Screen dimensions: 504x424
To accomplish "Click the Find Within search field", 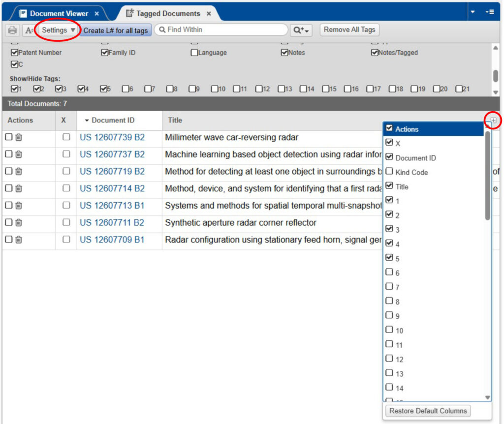I will [225, 30].
